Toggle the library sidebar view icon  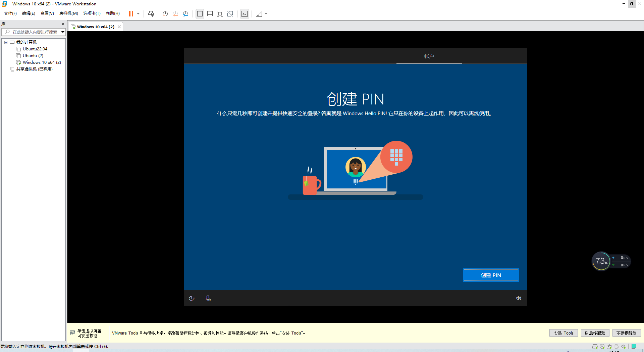[200, 14]
